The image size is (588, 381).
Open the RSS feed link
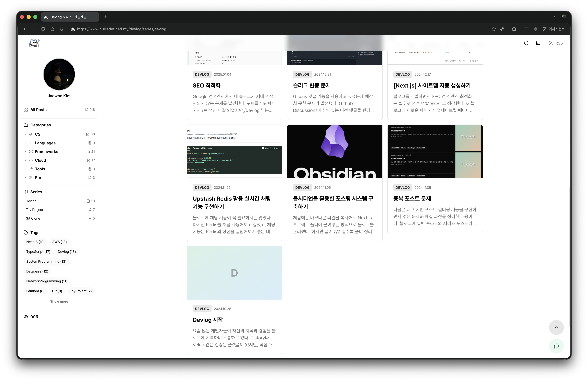pos(556,43)
